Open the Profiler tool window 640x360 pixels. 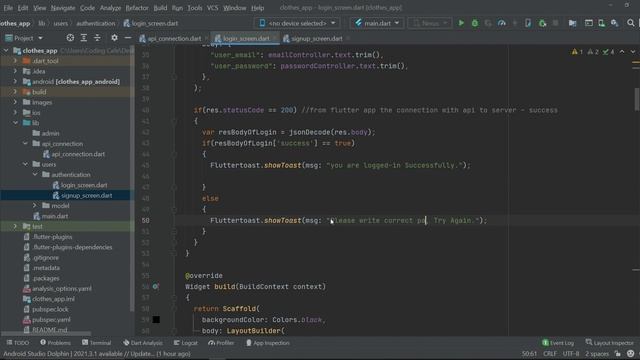[221, 343]
